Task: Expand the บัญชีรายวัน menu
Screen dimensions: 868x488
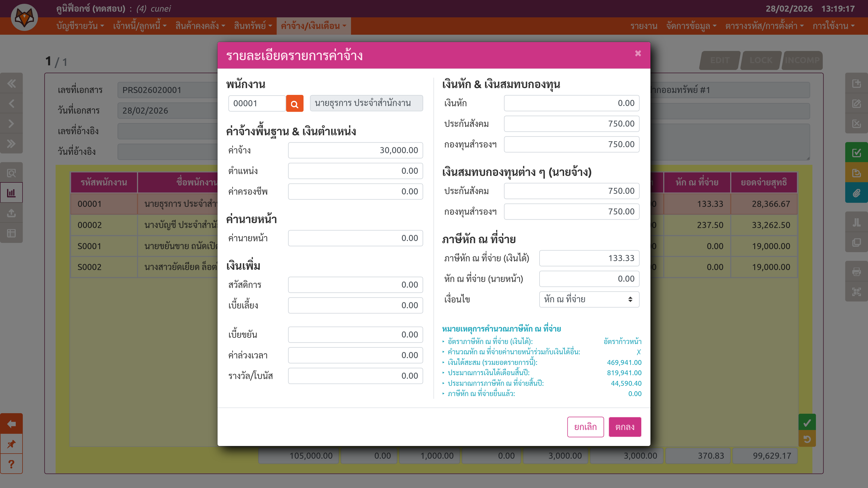Action: [80, 26]
